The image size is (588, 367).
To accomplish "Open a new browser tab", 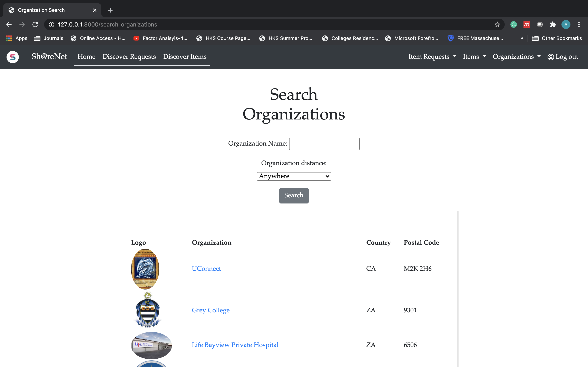I will tap(110, 10).
